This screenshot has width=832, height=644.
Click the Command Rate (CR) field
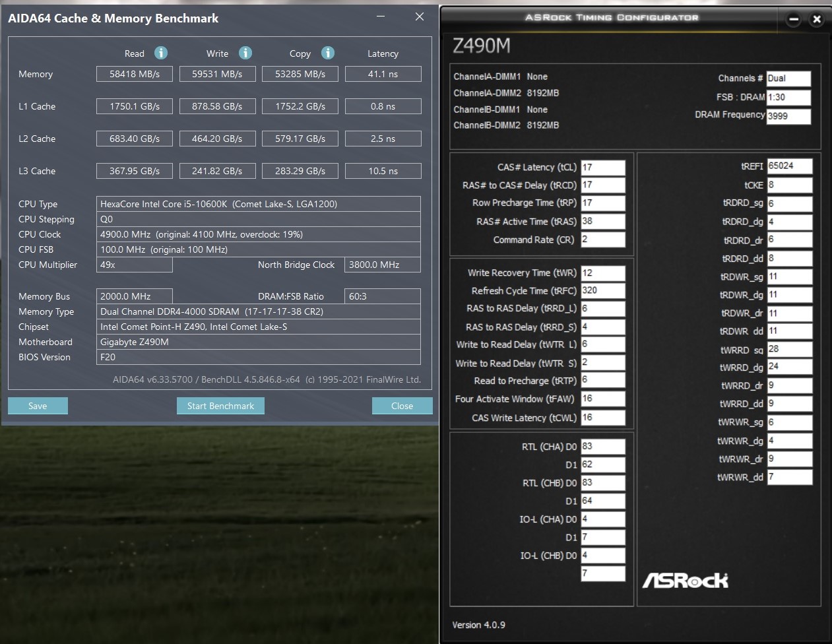tap(603, 240)
